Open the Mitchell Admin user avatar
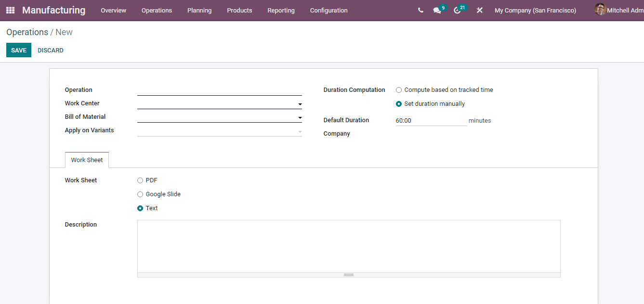 pos(600,10)
